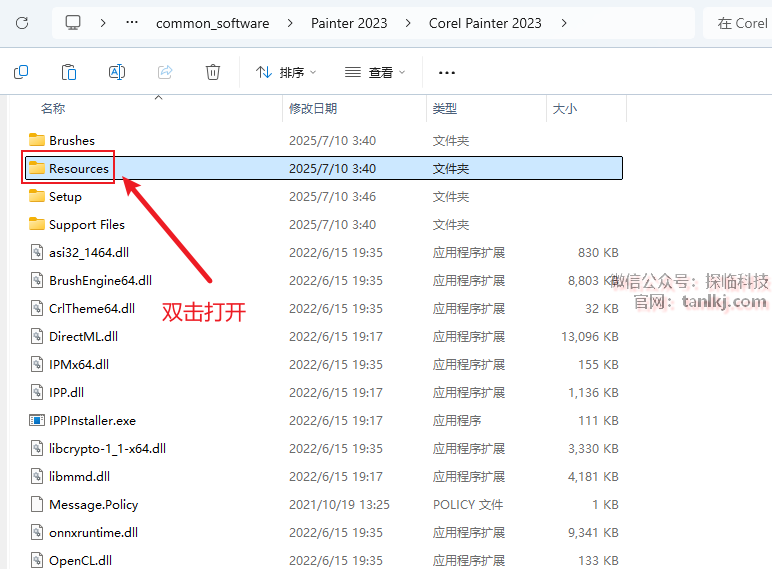Click the POLICY 文件 type cell
This screenshot has height=574, width=772.
[468, 505]
